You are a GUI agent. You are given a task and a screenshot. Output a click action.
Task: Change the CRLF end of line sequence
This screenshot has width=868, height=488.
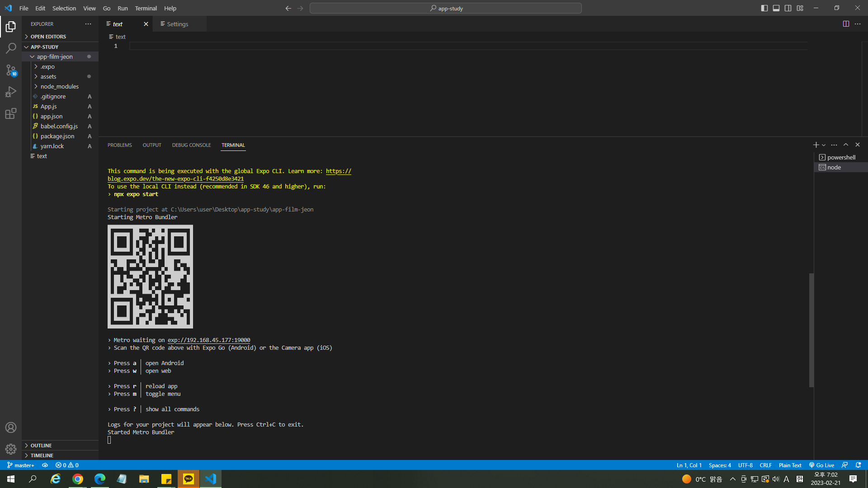pos(765,465)
